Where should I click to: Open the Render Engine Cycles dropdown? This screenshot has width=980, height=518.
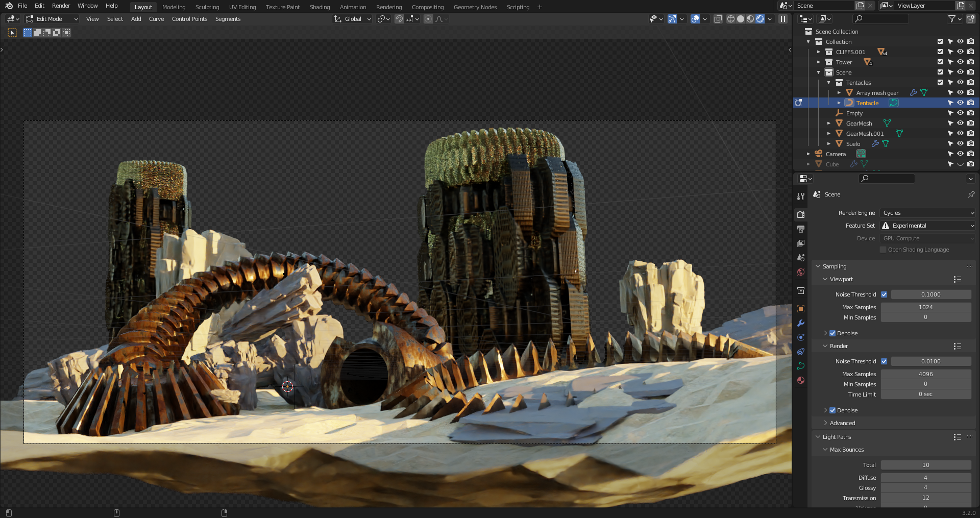pyautogui.click(x=927, y=213)
